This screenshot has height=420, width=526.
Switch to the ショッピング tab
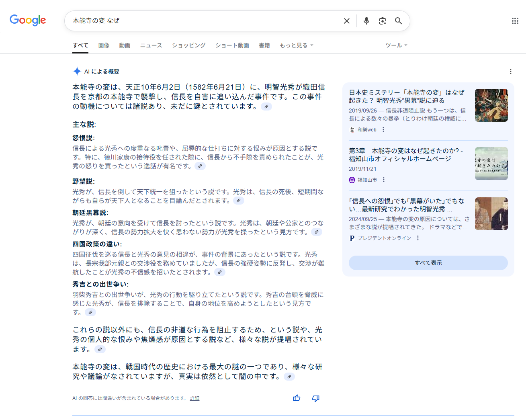(x=189, y=45)
